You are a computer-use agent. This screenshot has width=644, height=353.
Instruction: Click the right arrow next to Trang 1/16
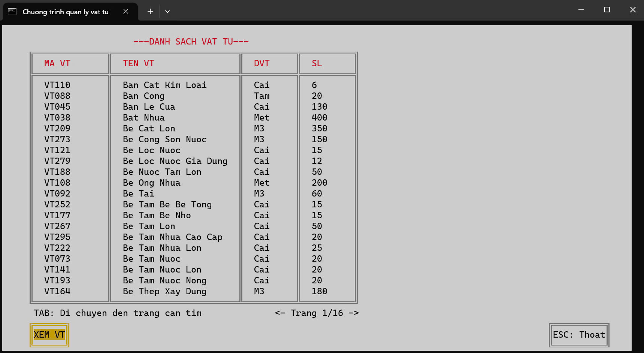[x=354, y=313]
